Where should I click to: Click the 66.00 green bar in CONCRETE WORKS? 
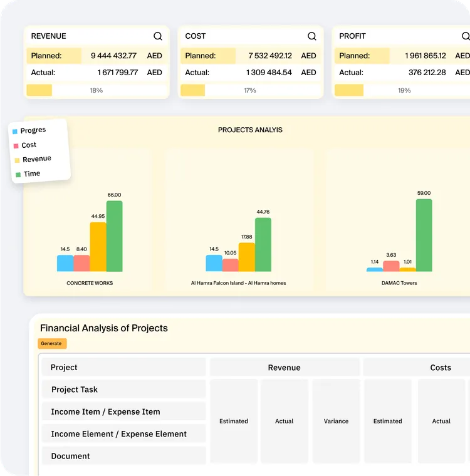115,236
